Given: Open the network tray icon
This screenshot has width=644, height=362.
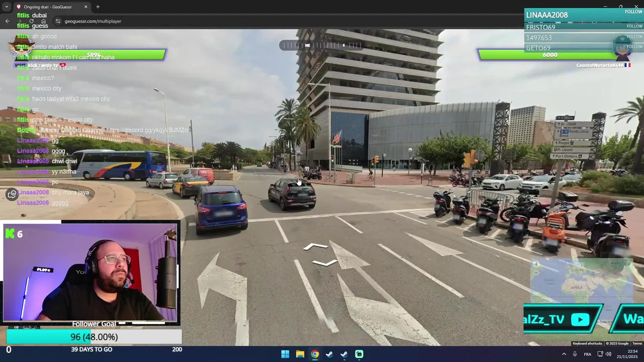Looking at the screenshot, I should click(x=600, y=354).
